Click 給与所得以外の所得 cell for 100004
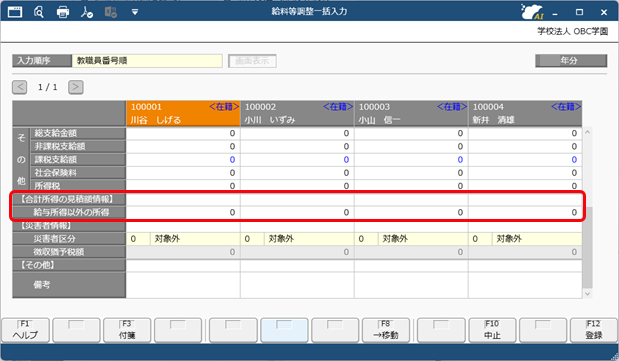The width and height of the screenshot is (619, 361). point(525,212)
